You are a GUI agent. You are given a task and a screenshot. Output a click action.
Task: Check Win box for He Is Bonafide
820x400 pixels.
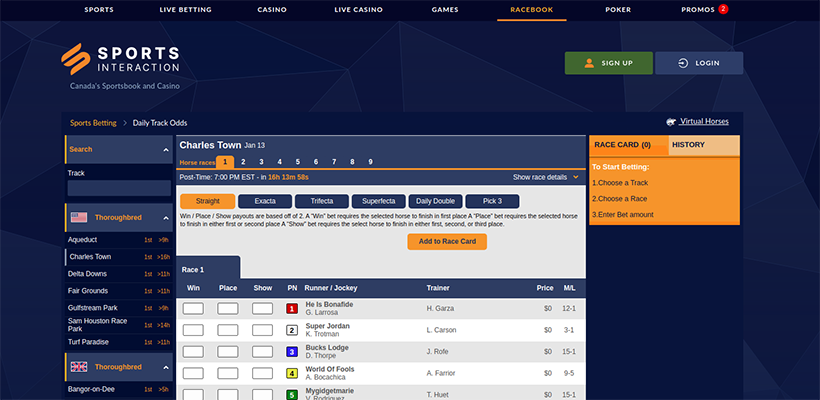point(193,308)
